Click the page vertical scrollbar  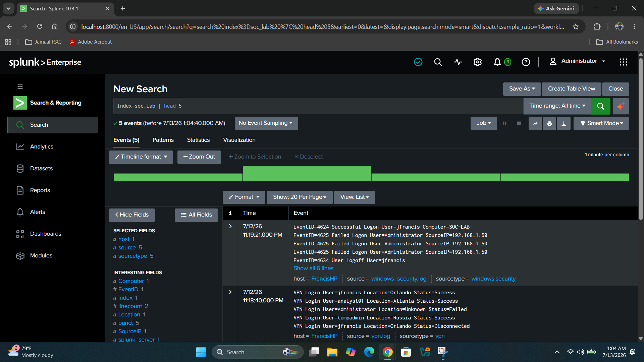pos(641,139)
